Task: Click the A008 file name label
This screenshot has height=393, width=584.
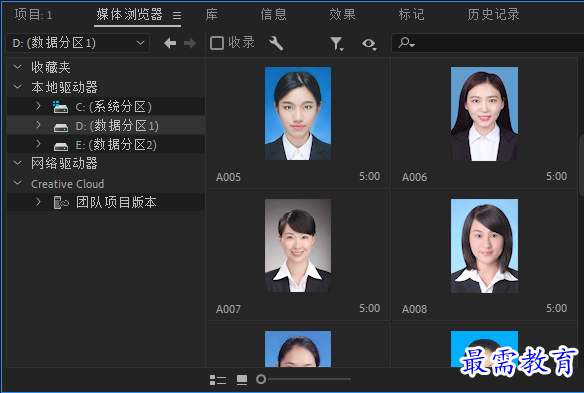Action: click(x=414, y=309)
